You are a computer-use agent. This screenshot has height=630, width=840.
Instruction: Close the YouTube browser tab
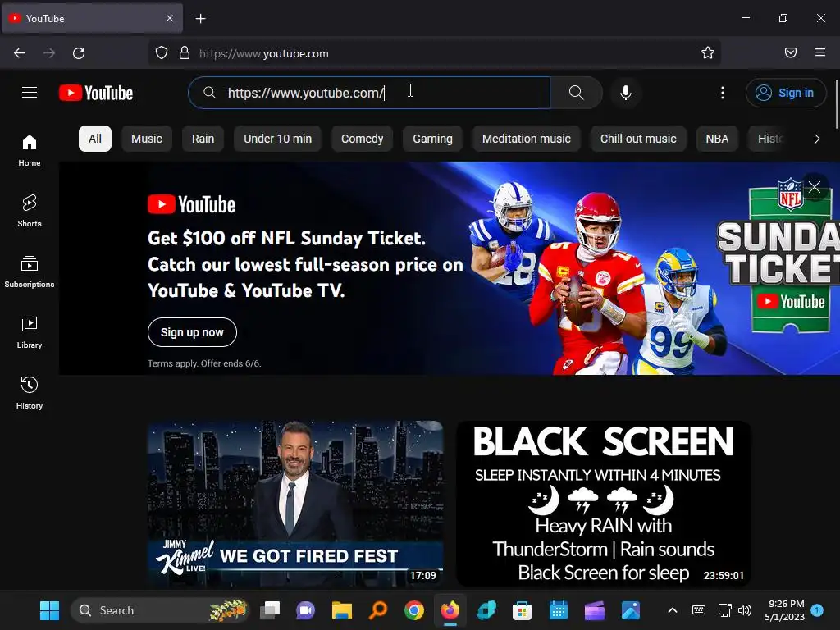(x=169, y=18)
